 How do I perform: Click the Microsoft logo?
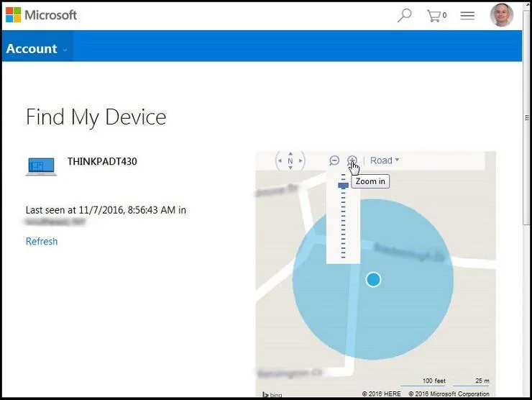42,15
